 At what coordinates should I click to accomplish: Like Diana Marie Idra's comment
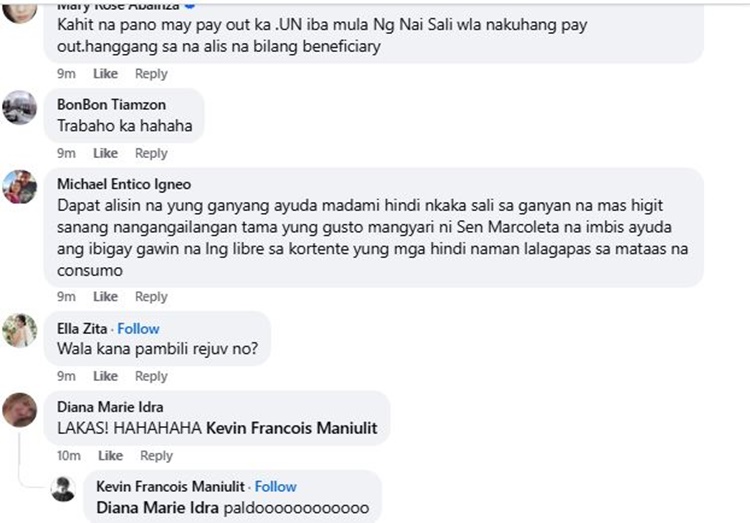click(110, 456)
